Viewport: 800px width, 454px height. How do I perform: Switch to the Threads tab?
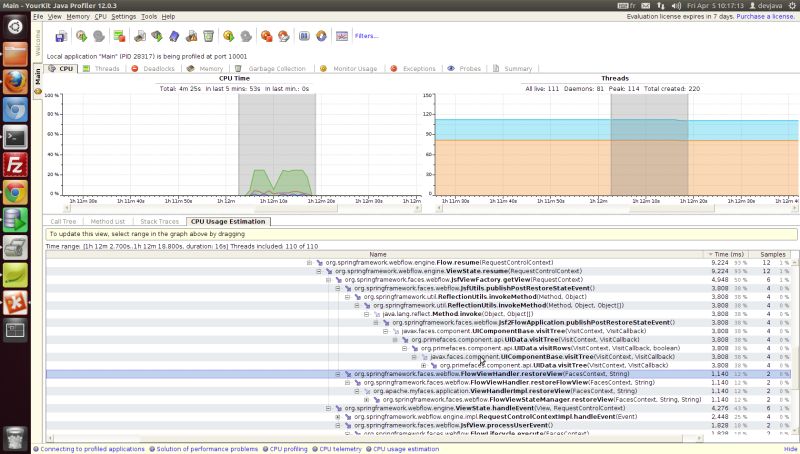pyautogui.click(x=102, y=68)
